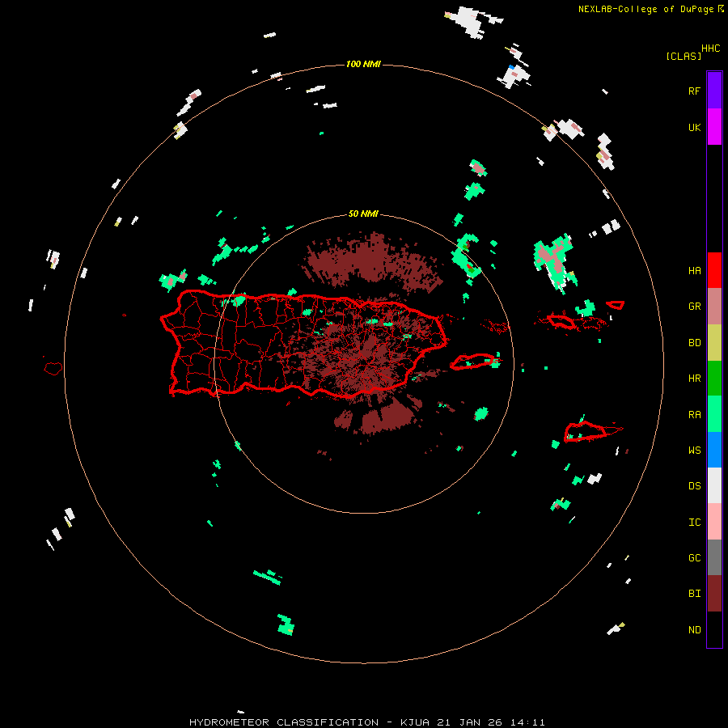Click the DS dry snow white swatch
The height and width of the screenshot is (728, 728).
[x=714, y=485]
